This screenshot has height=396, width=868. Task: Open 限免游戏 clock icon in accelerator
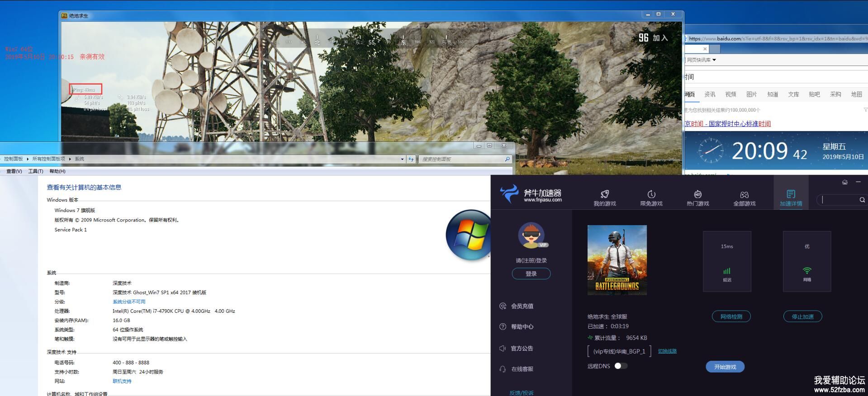651,194
